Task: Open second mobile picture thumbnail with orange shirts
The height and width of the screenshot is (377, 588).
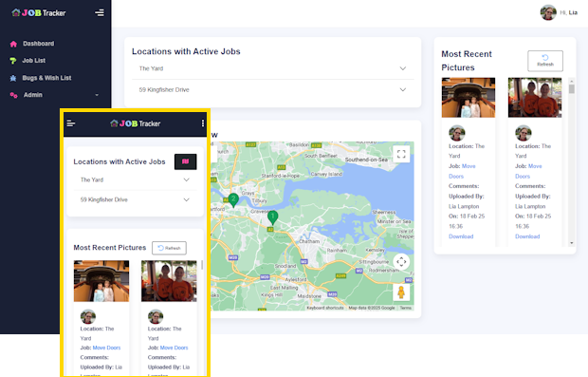Action: (169, 281)
